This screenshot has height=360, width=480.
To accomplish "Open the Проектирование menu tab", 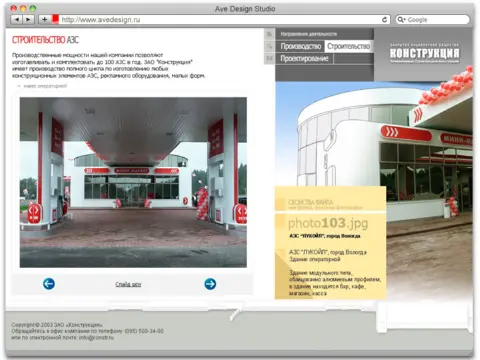I will pyautogui.click(x=304, y=58).
